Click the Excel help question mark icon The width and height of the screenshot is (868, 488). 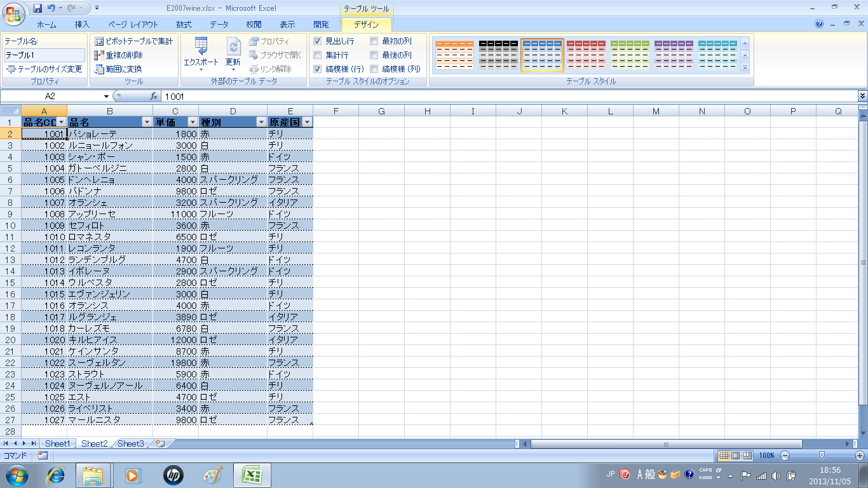click(819, 24)
